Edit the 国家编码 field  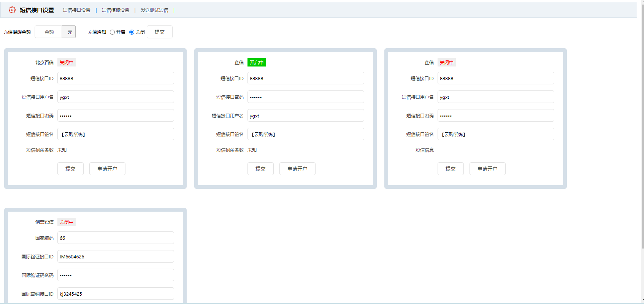116,238
